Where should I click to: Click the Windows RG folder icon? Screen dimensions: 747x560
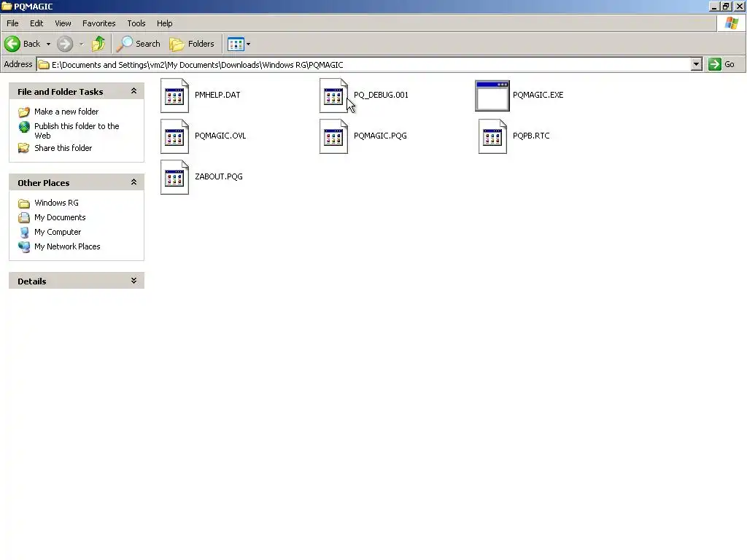(24, 203)
